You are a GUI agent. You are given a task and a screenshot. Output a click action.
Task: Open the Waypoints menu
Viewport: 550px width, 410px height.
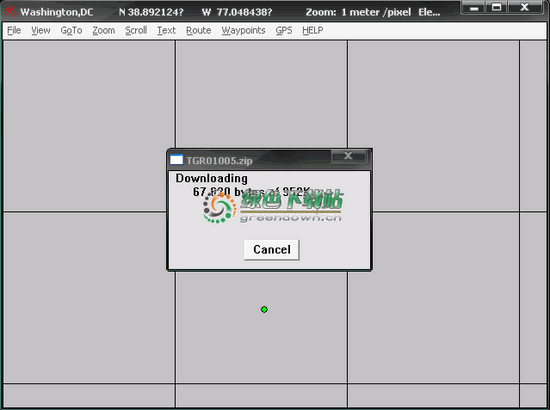coord(243,31)
